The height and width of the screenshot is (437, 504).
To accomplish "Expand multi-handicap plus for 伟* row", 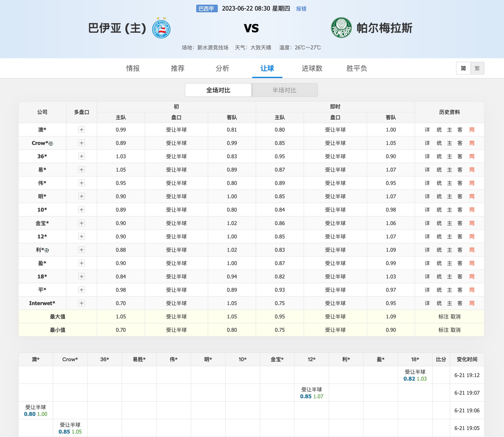I will coord(81,183).
